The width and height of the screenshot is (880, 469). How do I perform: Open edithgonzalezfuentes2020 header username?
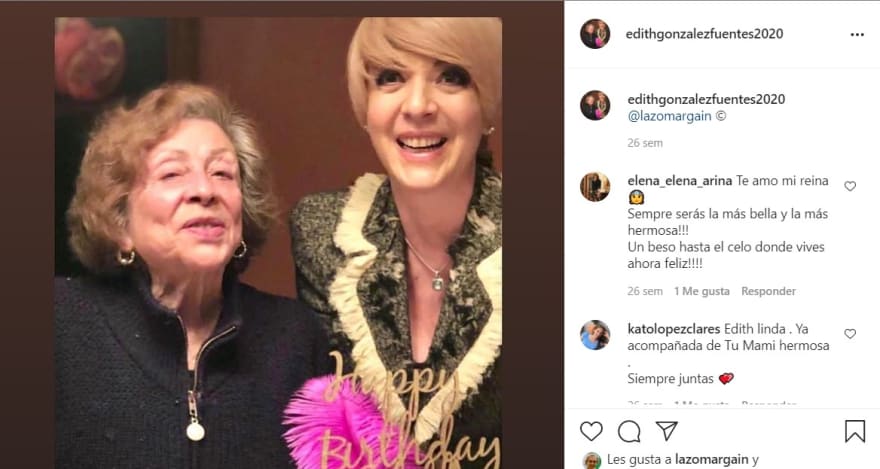(x=705, y=34)
